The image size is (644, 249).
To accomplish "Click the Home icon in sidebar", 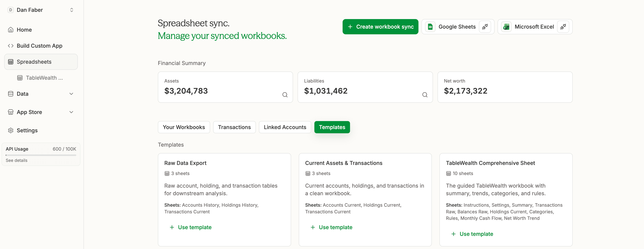I will pos(10,30).
